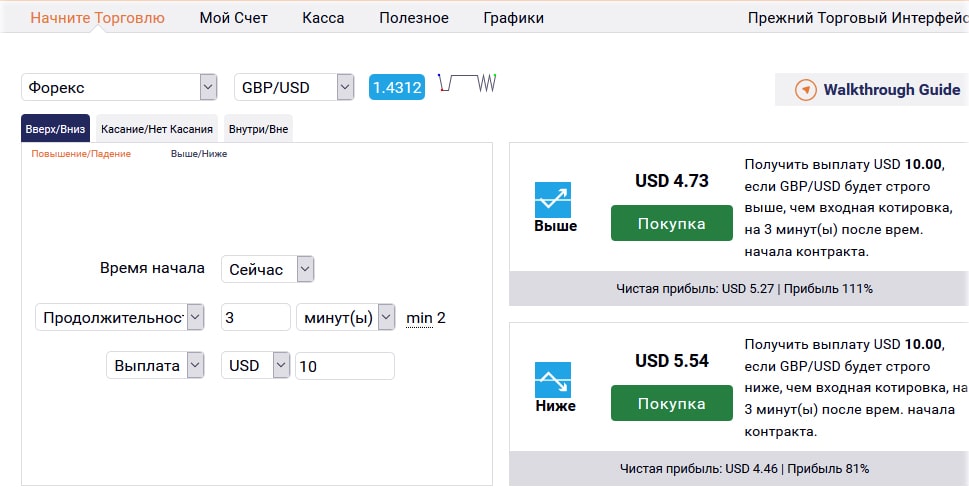This screenshot has width=969, height=503.
Task: Open the Форекс market dropdown
Action: point(119,87)
